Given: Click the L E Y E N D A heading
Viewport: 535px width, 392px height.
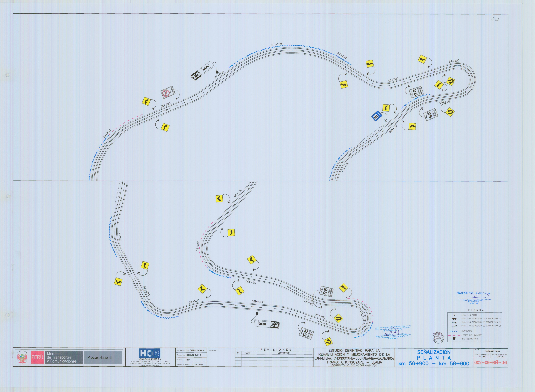Looking at the screenshot, I should point(475,310).
